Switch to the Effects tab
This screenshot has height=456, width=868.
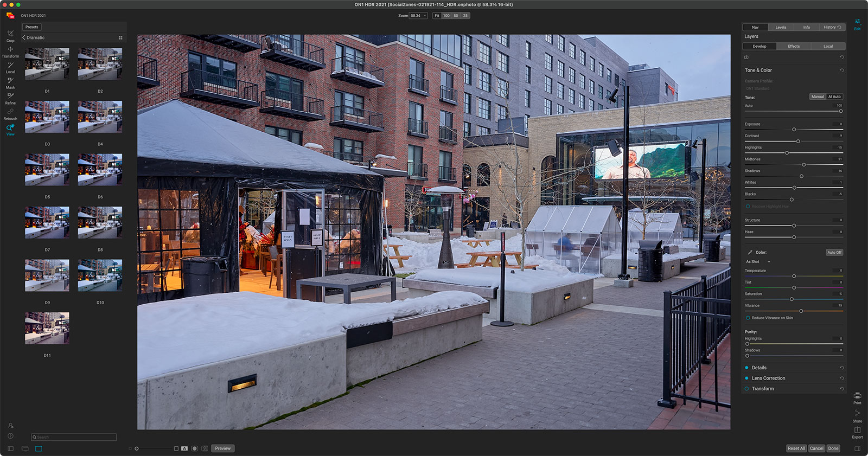click(x=794, y=47)
